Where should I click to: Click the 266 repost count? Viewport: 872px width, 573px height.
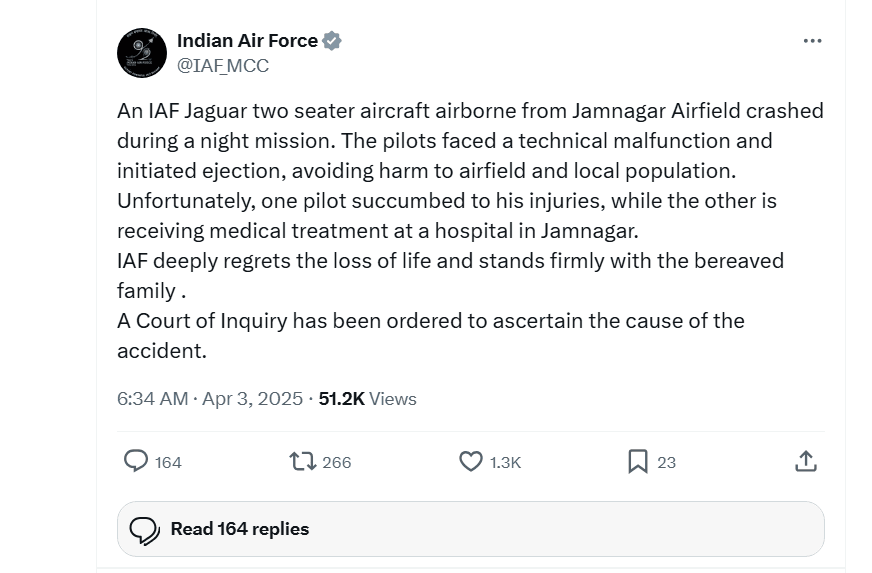click(x=337, y=462)
